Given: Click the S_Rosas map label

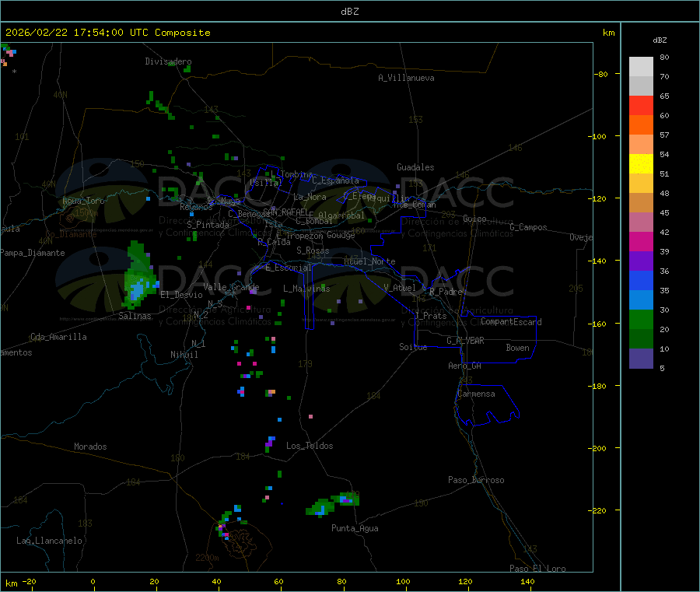Looking at the screenshot, I should [313, 250].
